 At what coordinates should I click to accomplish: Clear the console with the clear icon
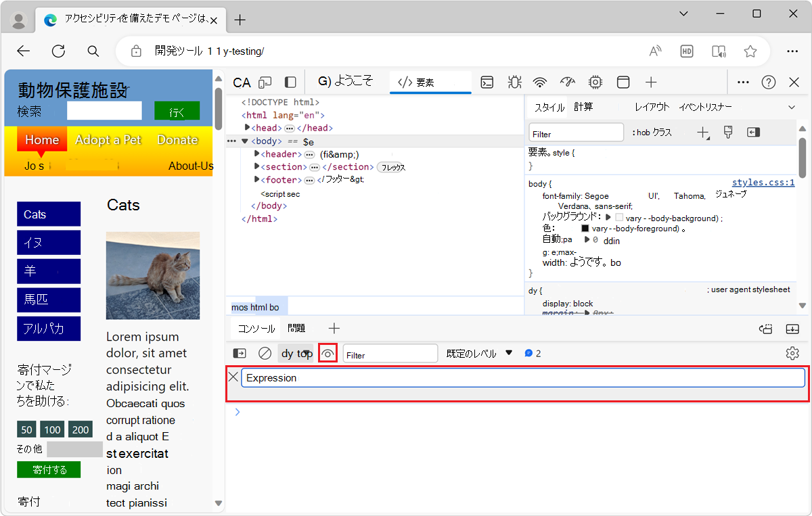(x=265, y=353)
